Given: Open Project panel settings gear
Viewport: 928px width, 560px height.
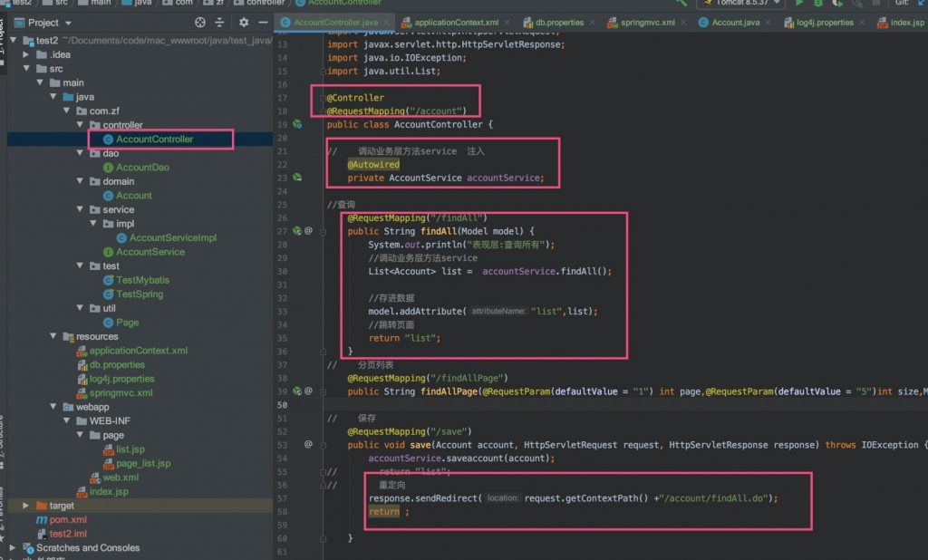Looking at the screenshot, I should pos(242,23).
